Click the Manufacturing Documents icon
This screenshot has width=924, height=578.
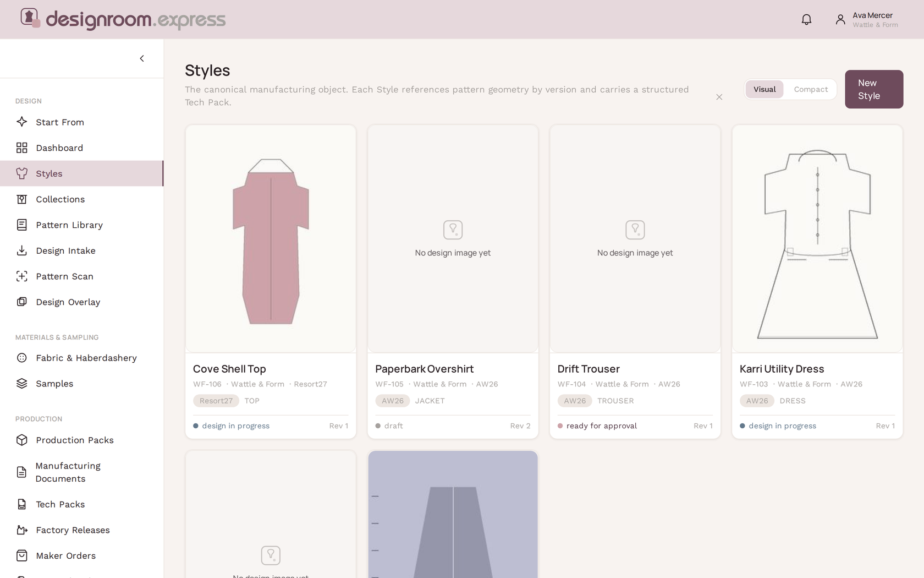(x=22, y=472)
